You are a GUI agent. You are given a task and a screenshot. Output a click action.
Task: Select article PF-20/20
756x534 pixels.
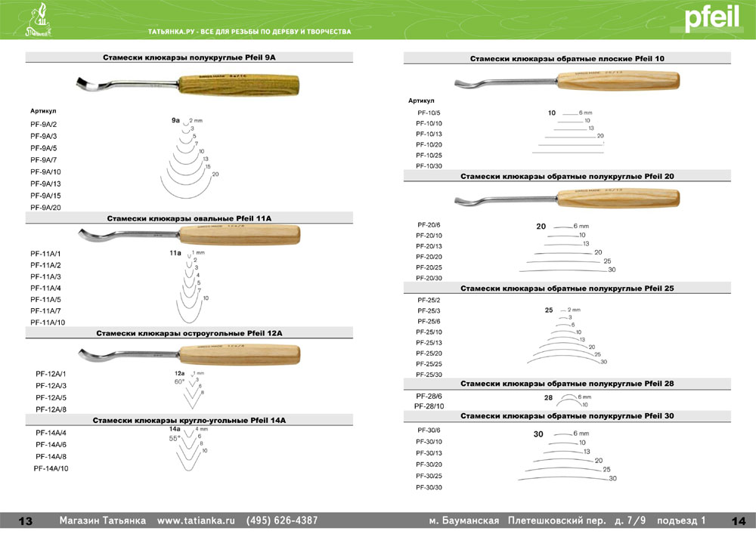click(429, 257)
